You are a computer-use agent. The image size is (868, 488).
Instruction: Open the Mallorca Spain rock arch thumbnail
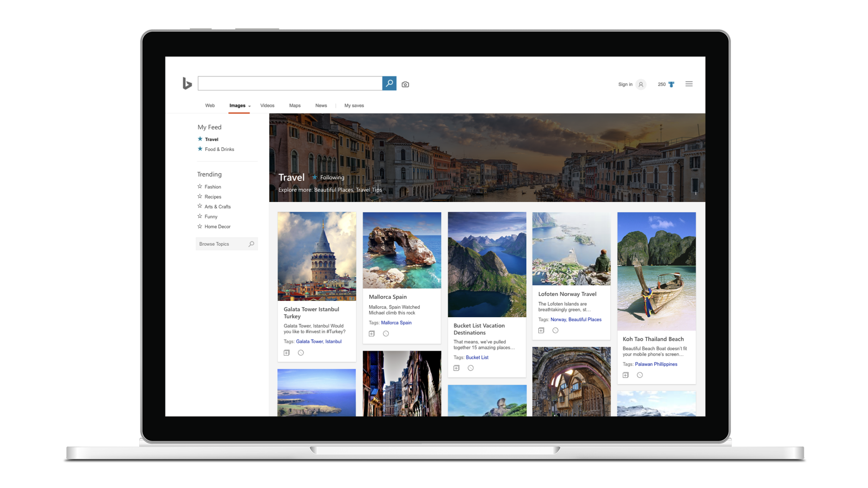click(x=401, y=250)
